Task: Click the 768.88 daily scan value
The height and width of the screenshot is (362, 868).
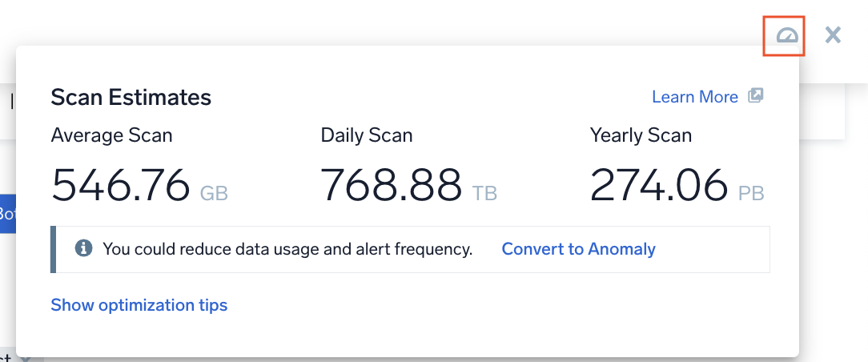Action: [x=391, y=186]
